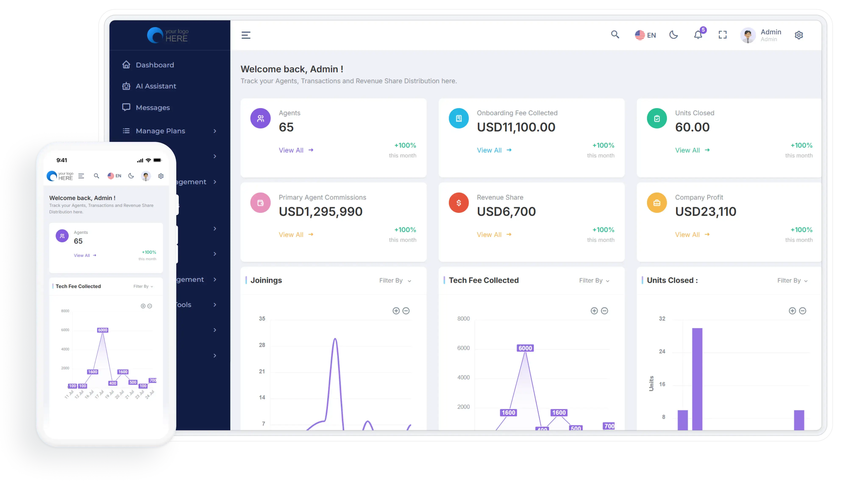Click pink Primary Agent Commissions icon
868x484 pixels.
tap(260, 202)
